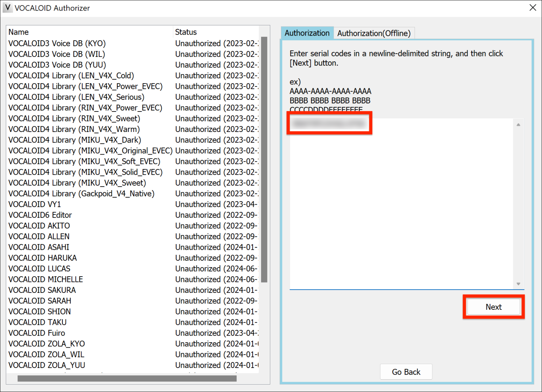
Task: Click the scroll-up arrow of the serial textbox
Action: click(518, 124)
